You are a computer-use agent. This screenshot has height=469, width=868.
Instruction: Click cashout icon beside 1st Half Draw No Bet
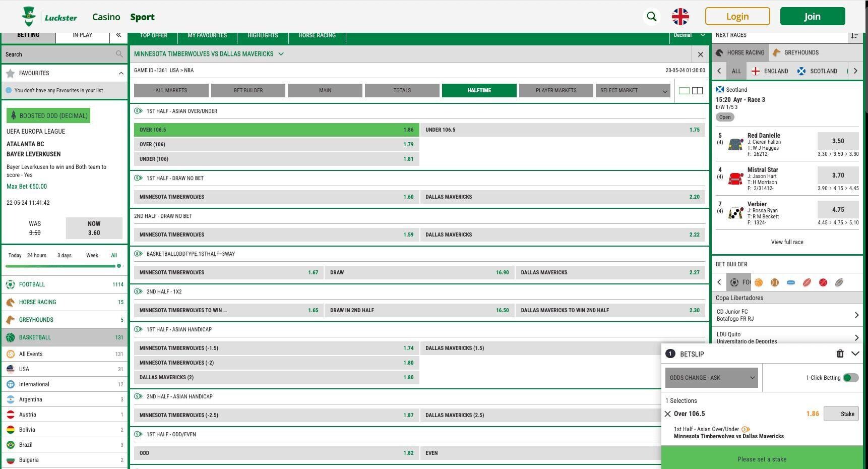coord(138,178)
